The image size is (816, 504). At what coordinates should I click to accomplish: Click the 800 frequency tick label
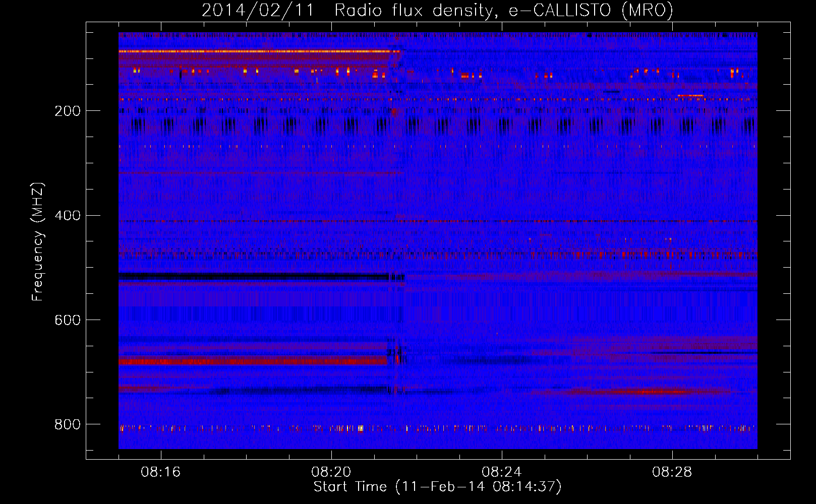point(68,424)
